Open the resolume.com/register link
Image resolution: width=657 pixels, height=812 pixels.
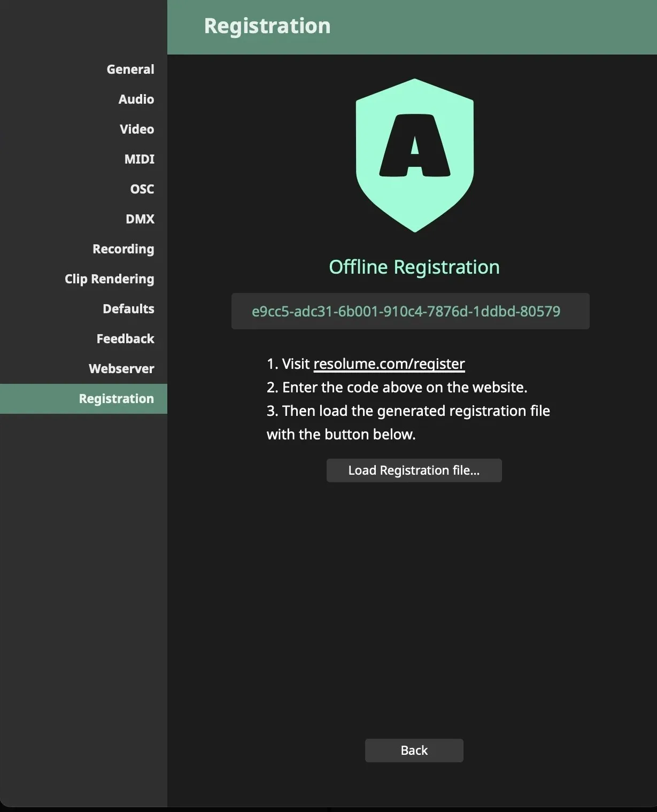389,364
